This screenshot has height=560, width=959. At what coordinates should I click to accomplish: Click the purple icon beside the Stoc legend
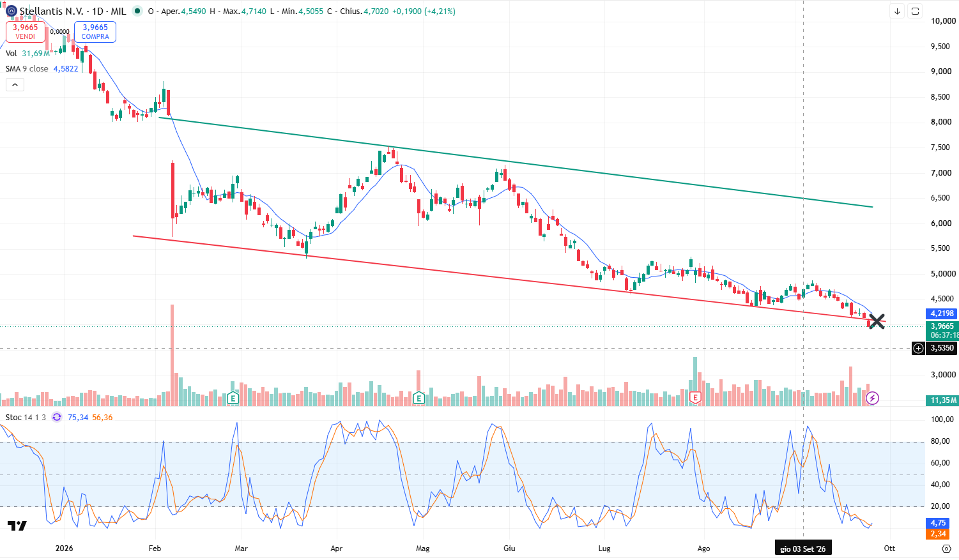coord(57,417)
